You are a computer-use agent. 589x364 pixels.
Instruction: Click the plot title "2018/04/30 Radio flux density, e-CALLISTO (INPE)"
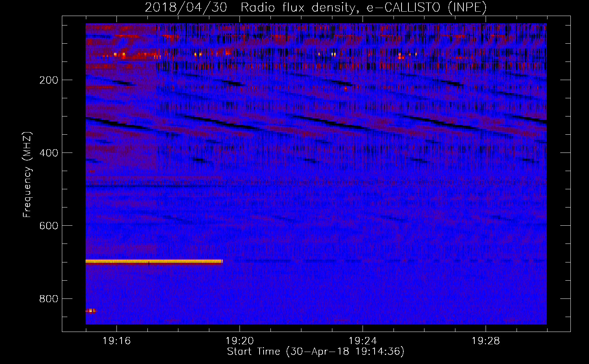(x=316, y=7)
